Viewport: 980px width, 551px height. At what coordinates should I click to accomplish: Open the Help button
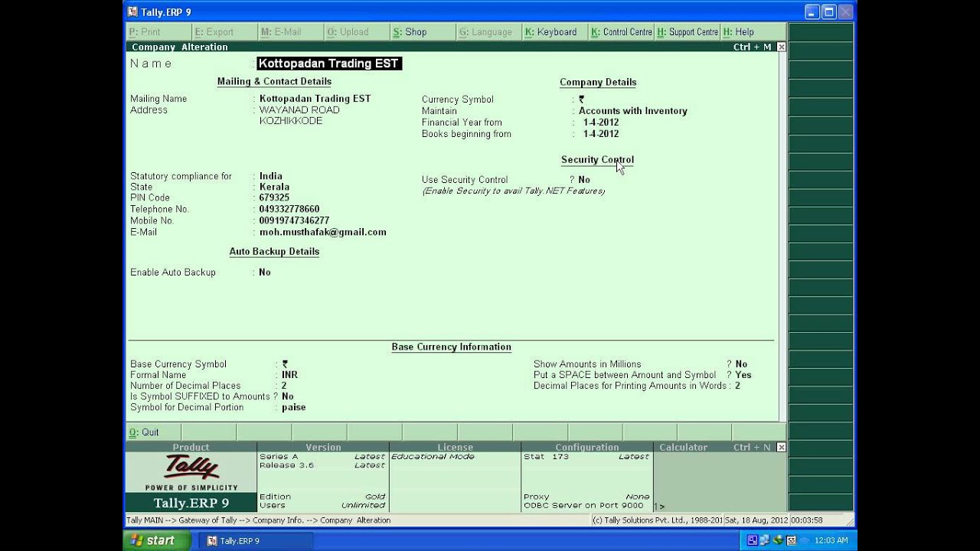pos(753,32)
